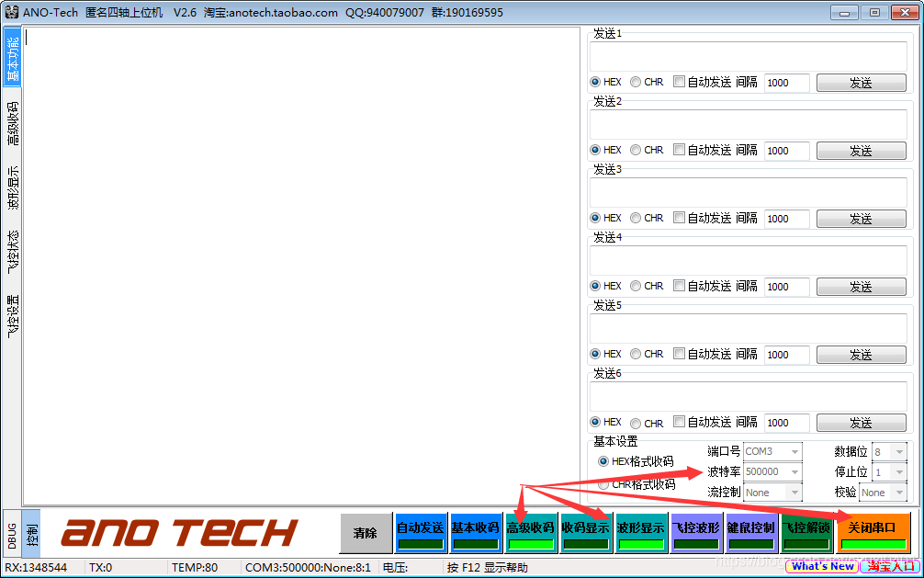Select the 控制 tab at bottom left
Viewport: 924px width, 578px height.
32,535
